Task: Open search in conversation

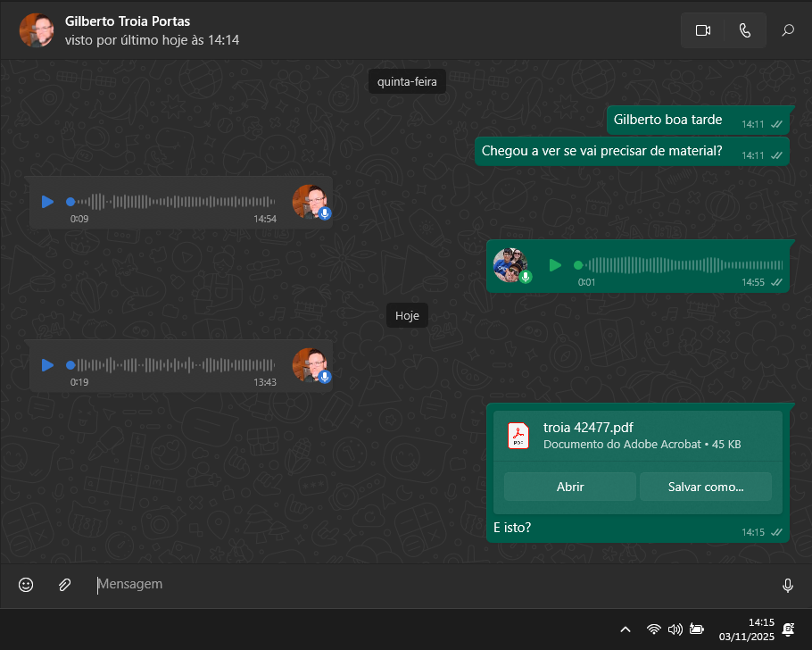Action: (x=788, y=30)
